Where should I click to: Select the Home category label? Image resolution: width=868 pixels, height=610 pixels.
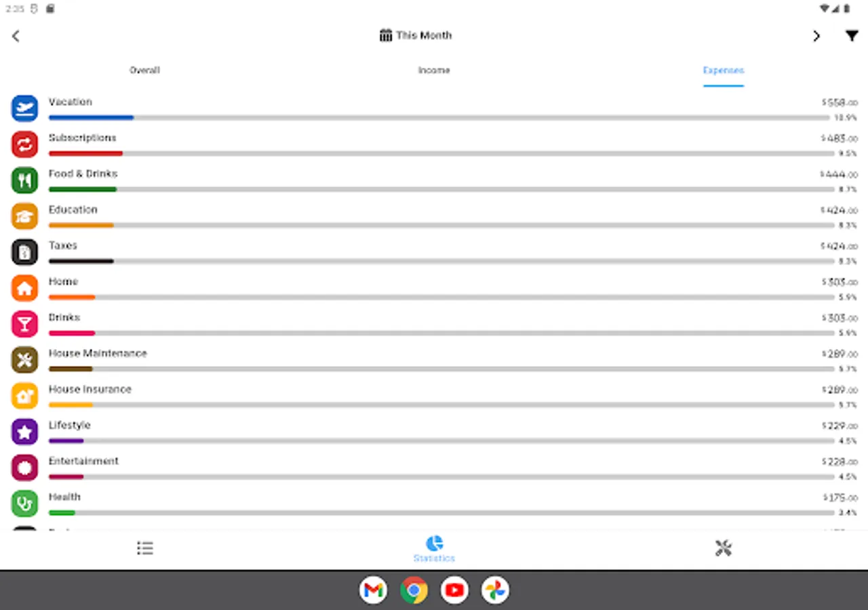63,281
